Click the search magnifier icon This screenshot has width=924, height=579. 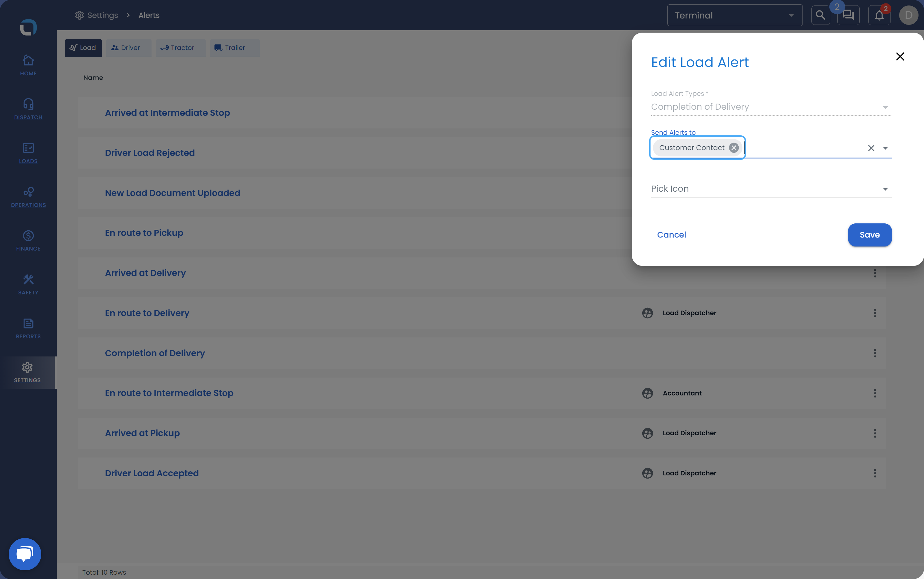point(820,15)
